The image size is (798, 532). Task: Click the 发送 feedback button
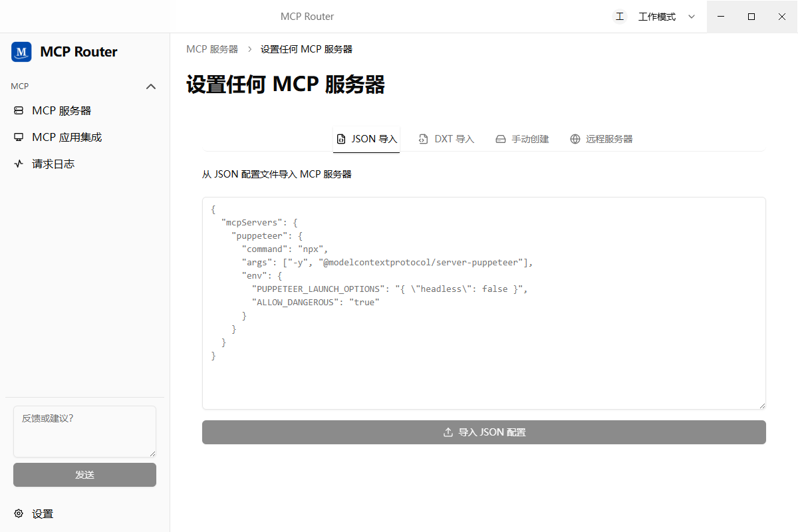tap(84, 475)
